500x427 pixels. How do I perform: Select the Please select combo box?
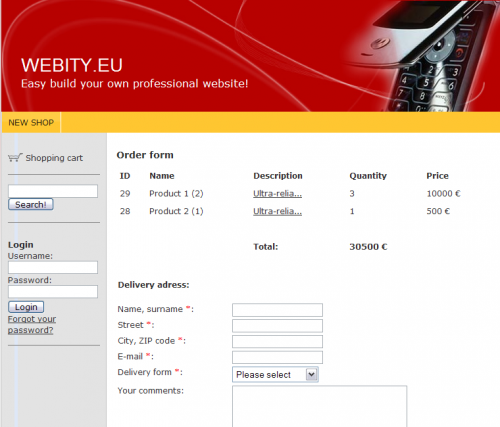point(275,374)
